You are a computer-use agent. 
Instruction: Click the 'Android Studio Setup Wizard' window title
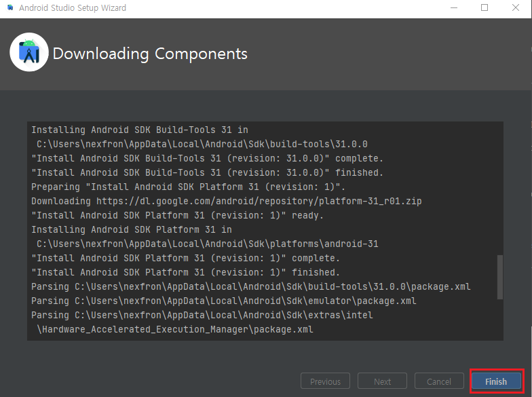pos(73,8)
